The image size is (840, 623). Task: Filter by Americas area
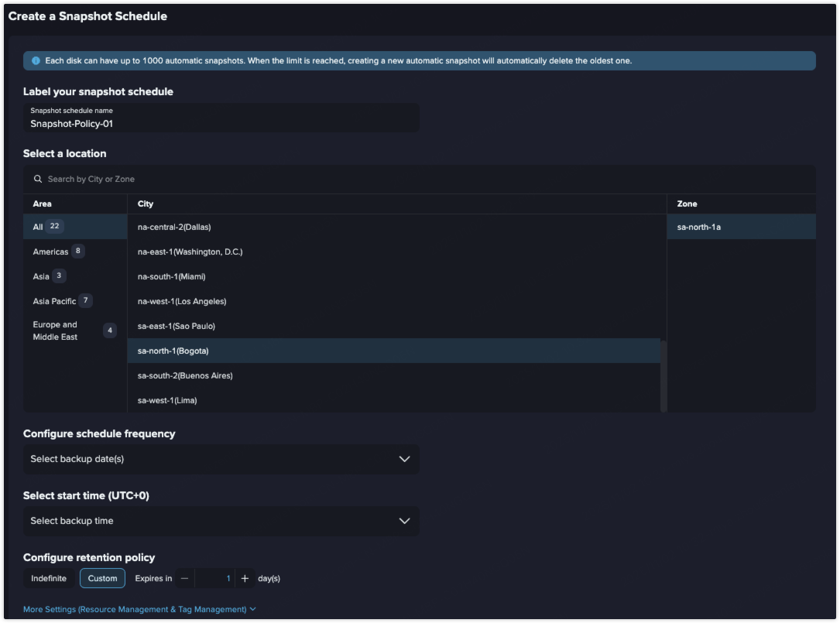[51, 252]
